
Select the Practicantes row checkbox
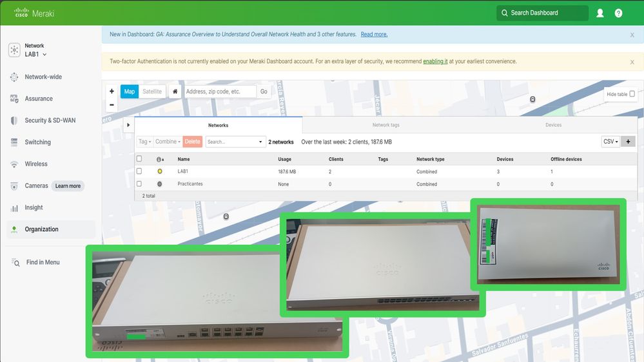tap(139, 184)
